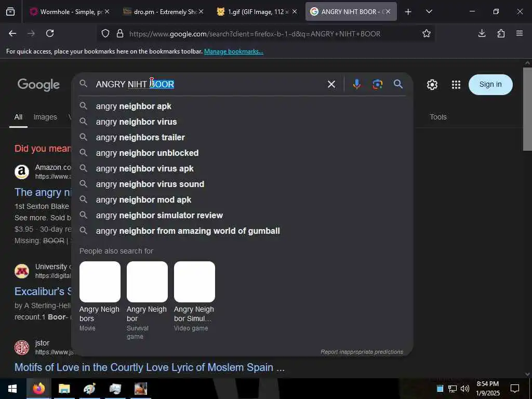This screenshot has height=399, width=532.
Task: Open Motifs of Love jstor result
Action: tap(150, 367)
